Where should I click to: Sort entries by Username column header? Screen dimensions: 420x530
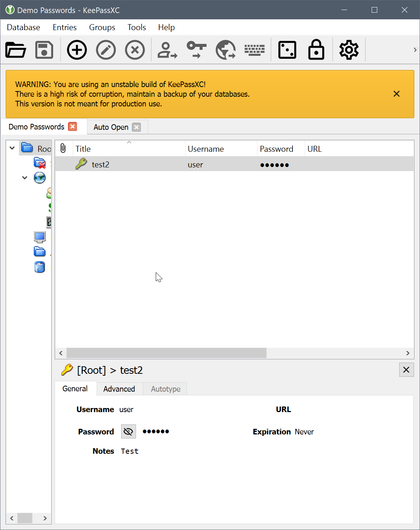click(x=221, y=148)
